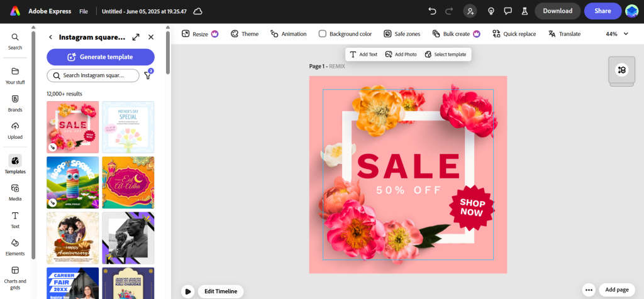Open the more options ellipsis button

click(589, 290)
